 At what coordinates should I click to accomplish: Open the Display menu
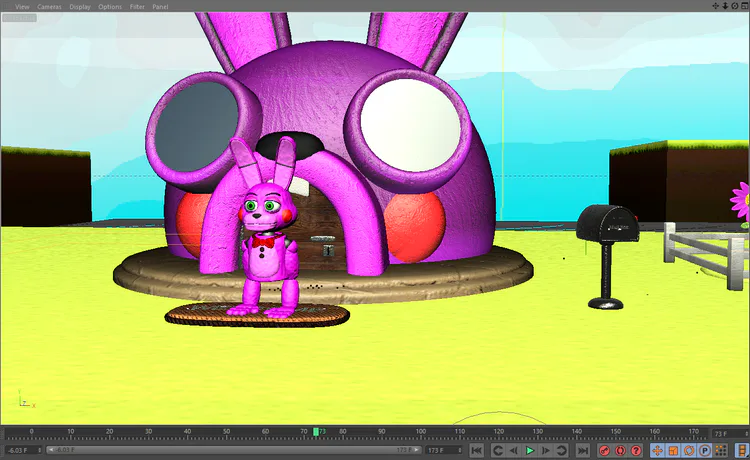pos(80,7)
